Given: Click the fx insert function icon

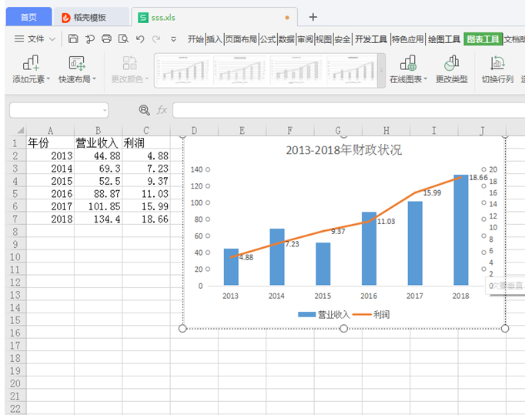Looking at the screenshot, I should point(162,110).
